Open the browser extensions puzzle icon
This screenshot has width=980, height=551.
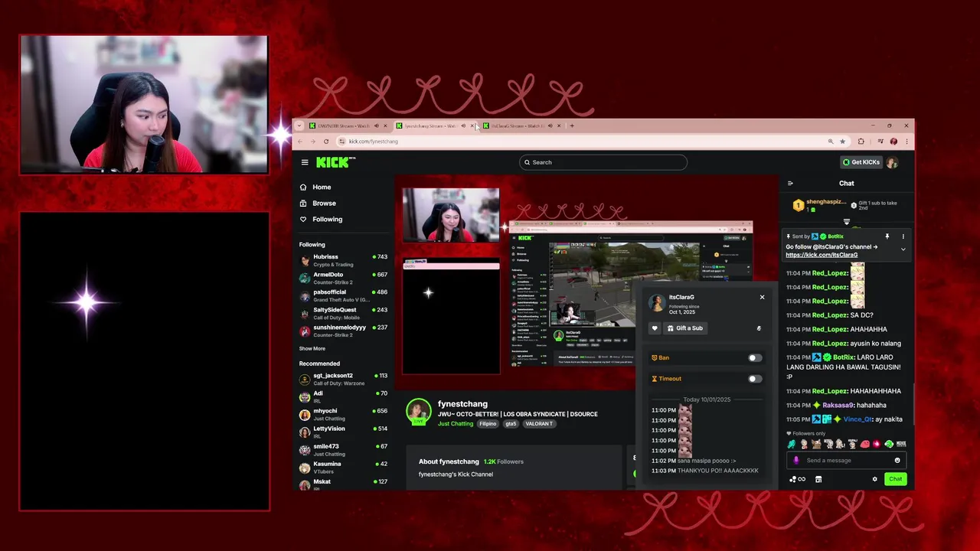click(x=861, y=142)
